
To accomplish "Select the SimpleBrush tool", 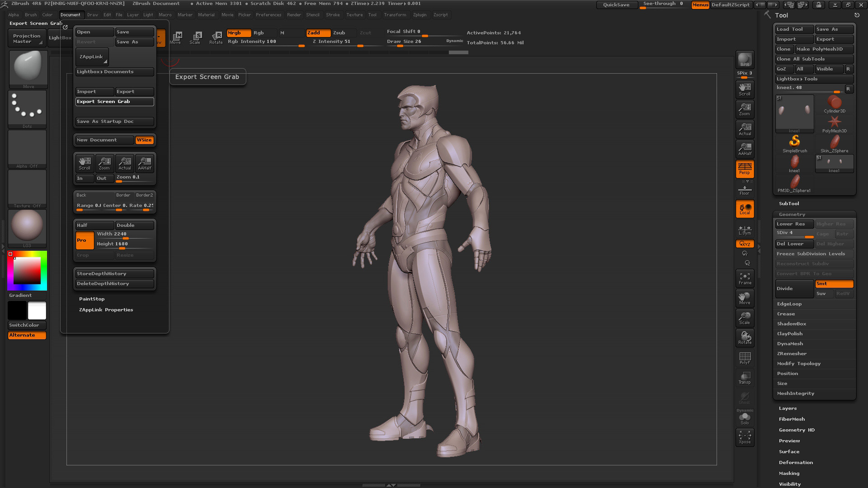I will point(795,144).
